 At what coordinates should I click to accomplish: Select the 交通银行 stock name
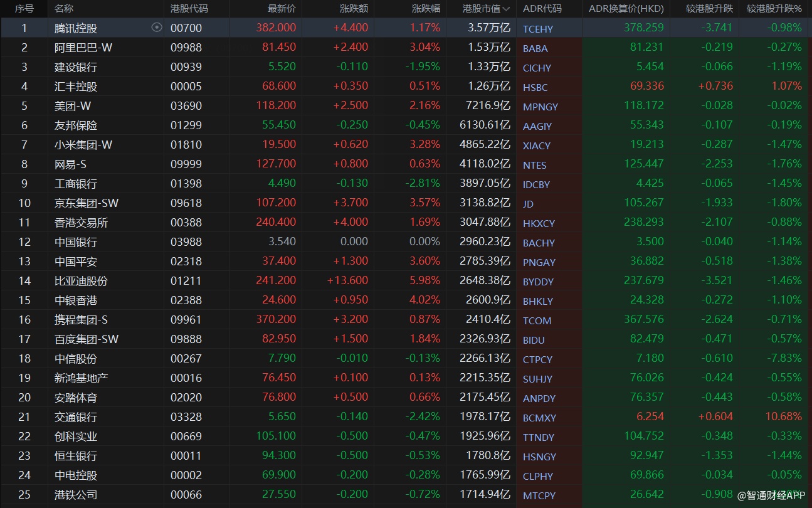point(76,417)
